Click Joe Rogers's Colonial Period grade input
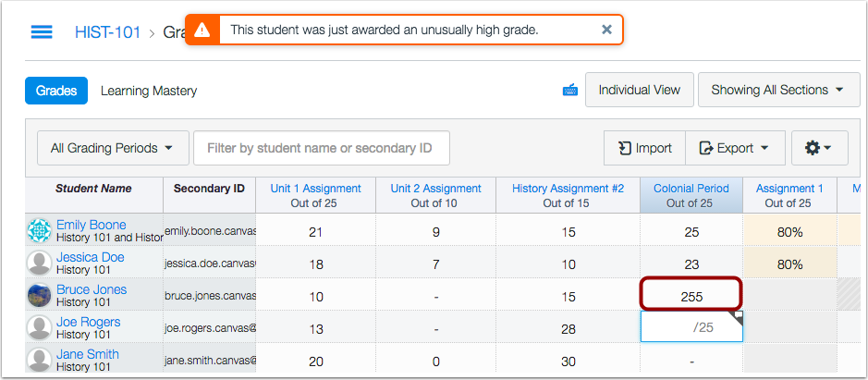The image size is (868, 380). point(691,326)
